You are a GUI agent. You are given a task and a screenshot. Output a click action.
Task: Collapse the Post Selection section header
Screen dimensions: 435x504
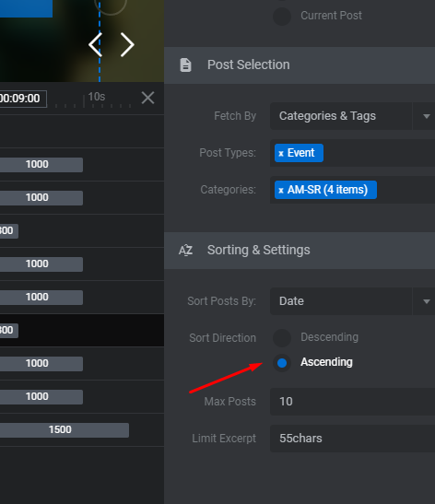coord(300,65)
